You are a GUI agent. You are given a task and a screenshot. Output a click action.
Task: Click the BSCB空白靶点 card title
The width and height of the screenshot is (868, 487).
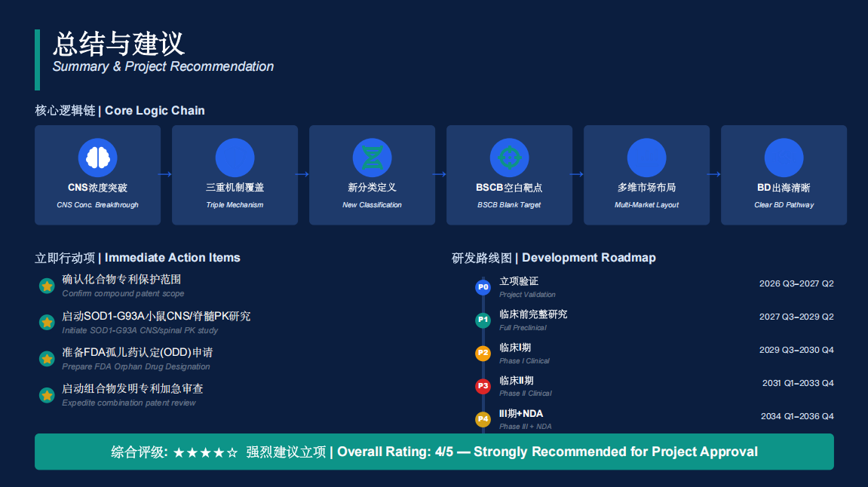coord(509,188)
